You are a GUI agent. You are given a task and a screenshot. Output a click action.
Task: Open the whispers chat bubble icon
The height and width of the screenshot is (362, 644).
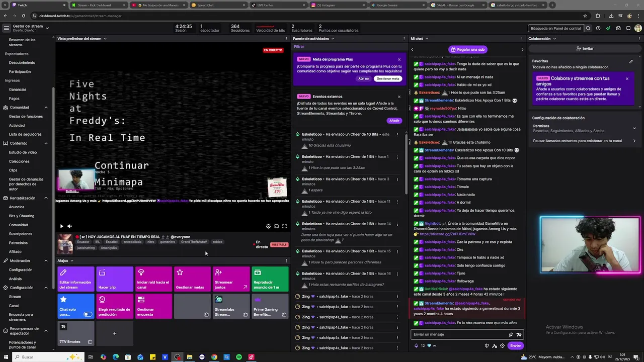tap(628, 28)
